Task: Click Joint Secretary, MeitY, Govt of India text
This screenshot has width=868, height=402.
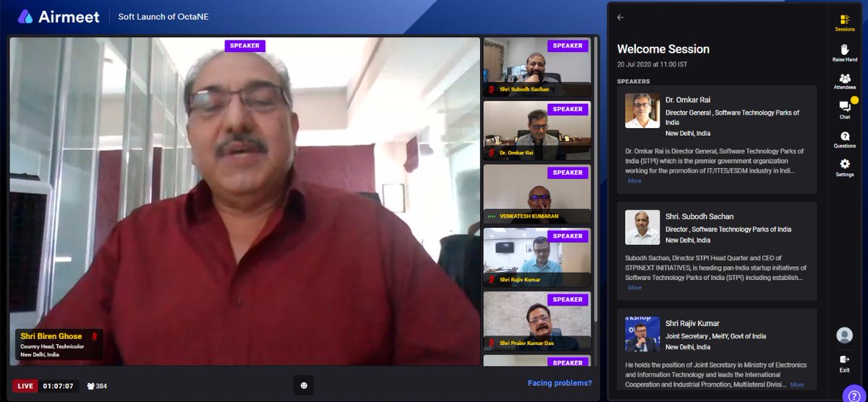Action: pyautogui.click(x=716, y=336)
